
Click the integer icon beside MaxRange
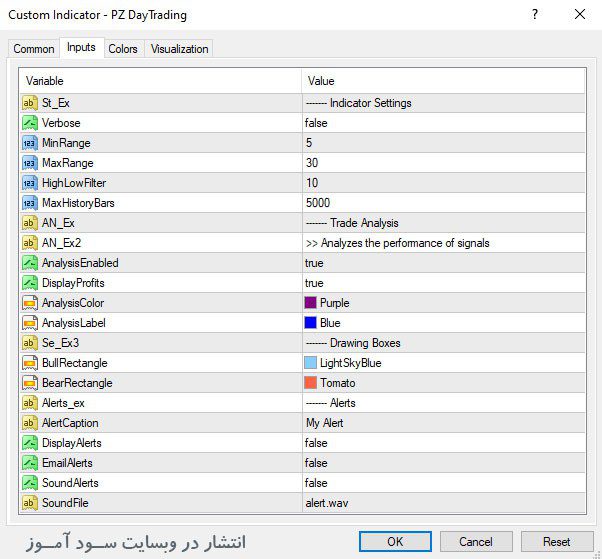30,163
